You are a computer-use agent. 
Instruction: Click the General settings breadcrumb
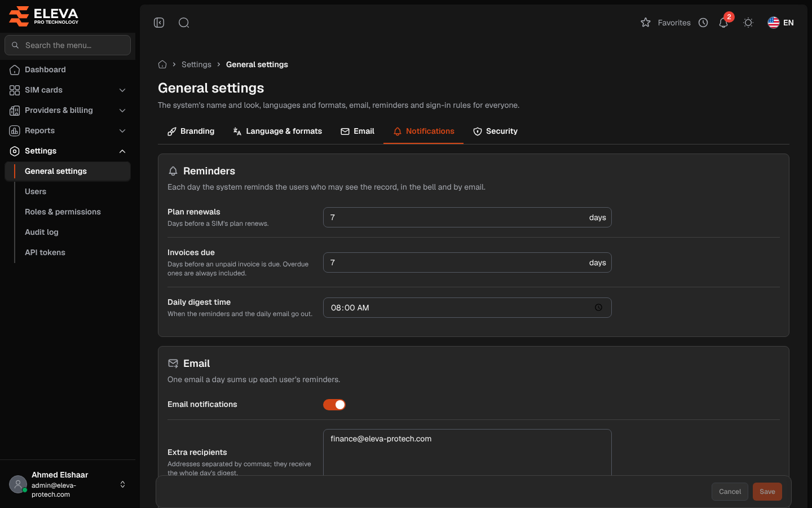click(x=257, y=64)
